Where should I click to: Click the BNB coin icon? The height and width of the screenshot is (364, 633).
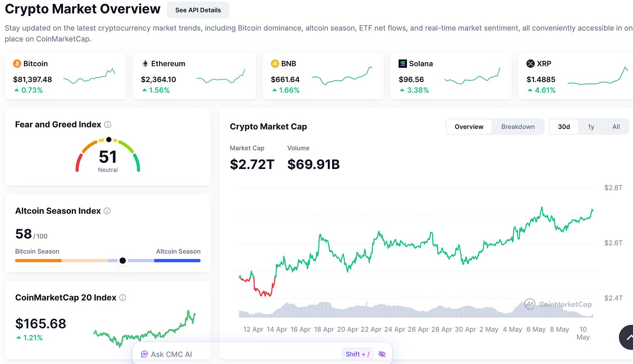pyautogui.click(x=275, y=64)
